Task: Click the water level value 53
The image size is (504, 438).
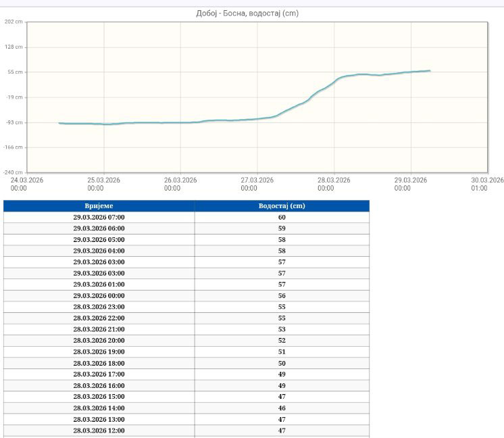Action: point(282,329)
